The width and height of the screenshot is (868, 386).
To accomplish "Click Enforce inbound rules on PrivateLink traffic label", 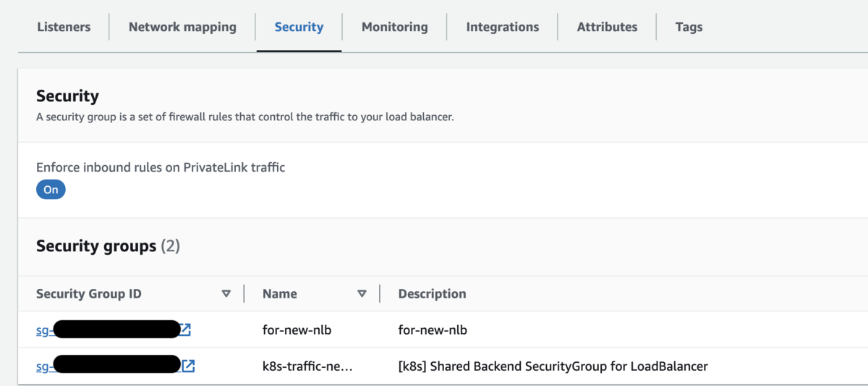I will (x=161, y=167).
